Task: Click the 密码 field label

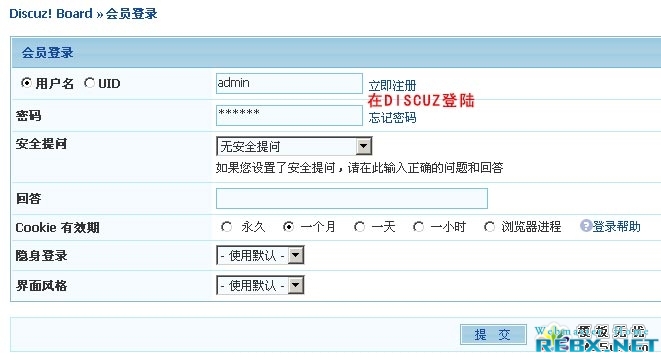Action: [x=28, y=116]
